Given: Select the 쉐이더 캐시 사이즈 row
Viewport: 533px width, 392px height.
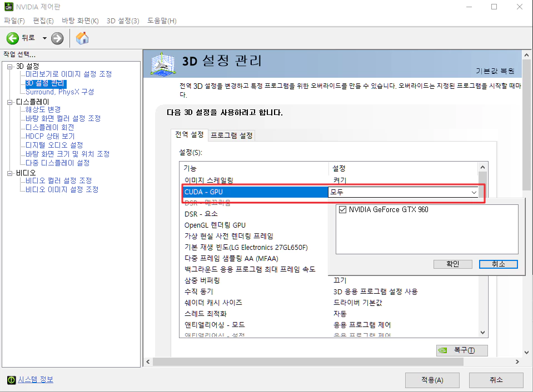Looking at the screenshot, I should pos(329,303).
